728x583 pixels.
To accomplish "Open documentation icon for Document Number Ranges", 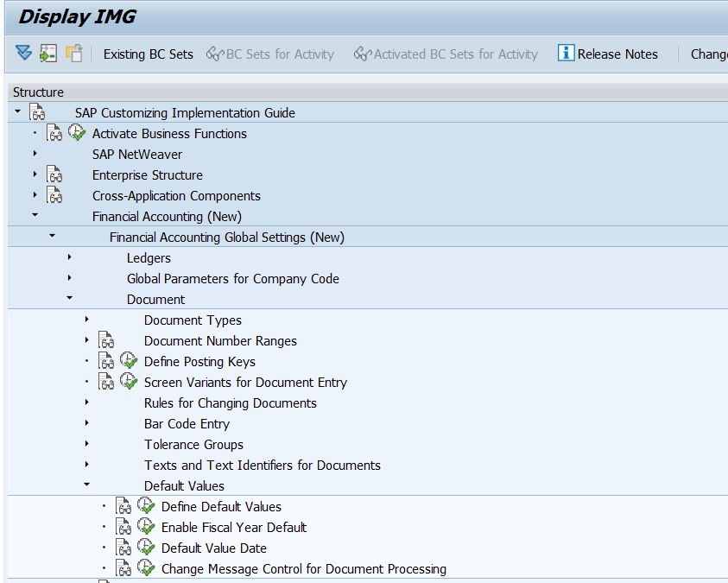I will click(106, 340).
